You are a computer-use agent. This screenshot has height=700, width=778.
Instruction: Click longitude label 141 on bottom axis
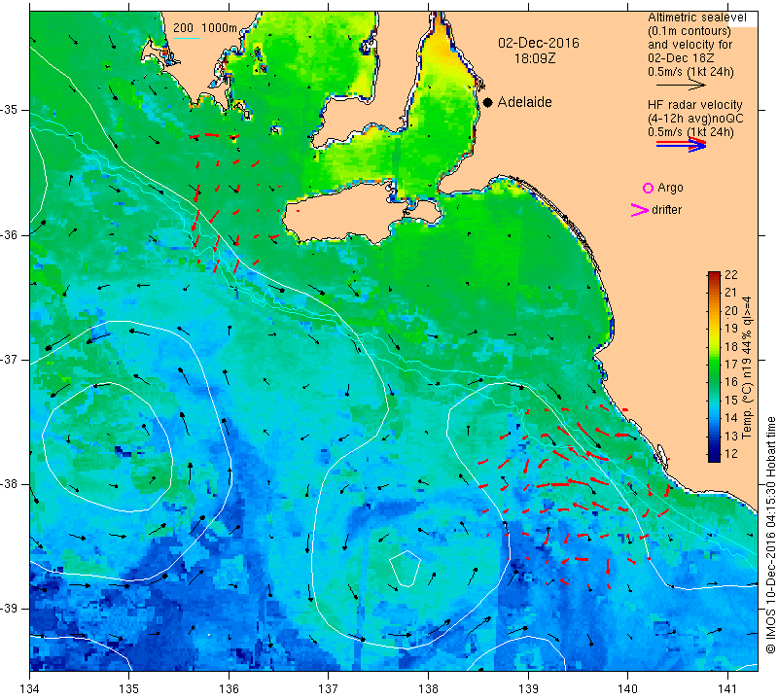click(x=727, y=689)
